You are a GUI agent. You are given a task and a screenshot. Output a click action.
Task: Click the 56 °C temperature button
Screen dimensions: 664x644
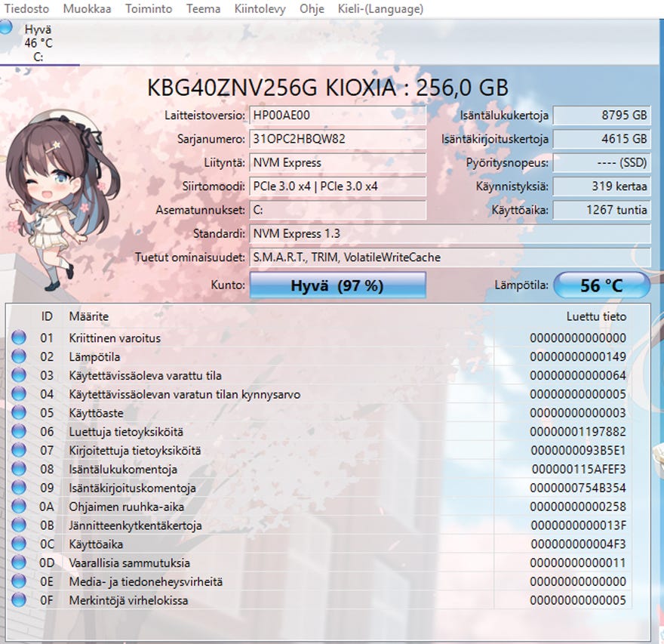pos(601,285)
